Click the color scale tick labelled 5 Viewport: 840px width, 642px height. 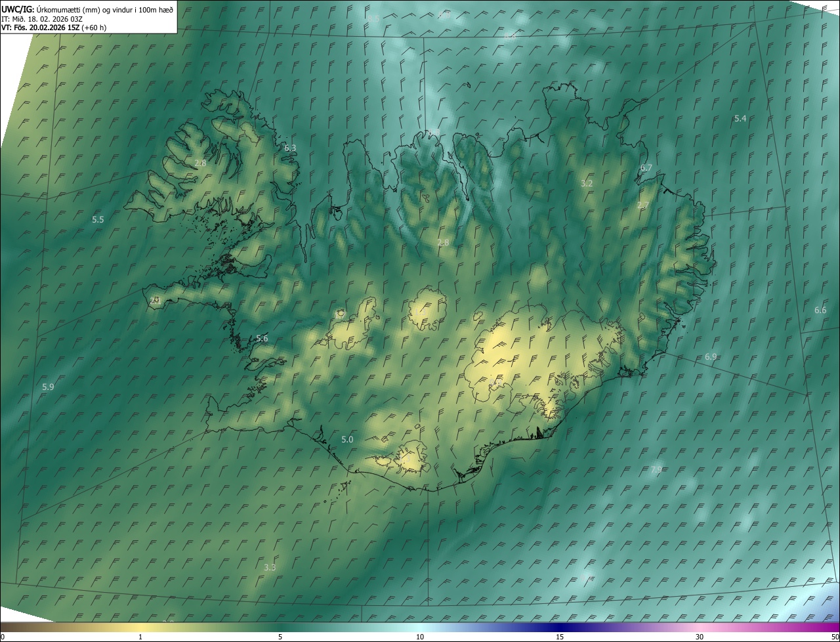pyautogui.click(x=280, y=637)
